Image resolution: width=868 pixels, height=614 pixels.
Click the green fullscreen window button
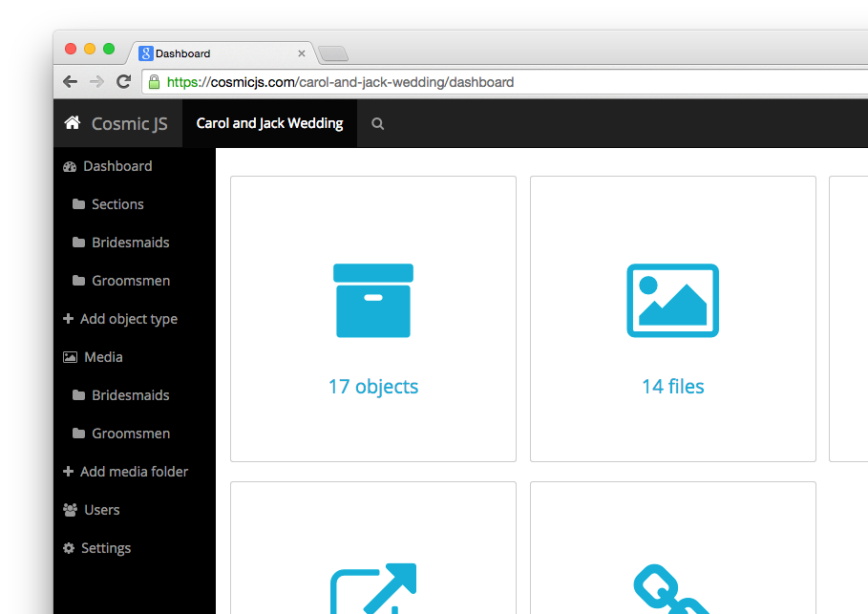(109, 49)
